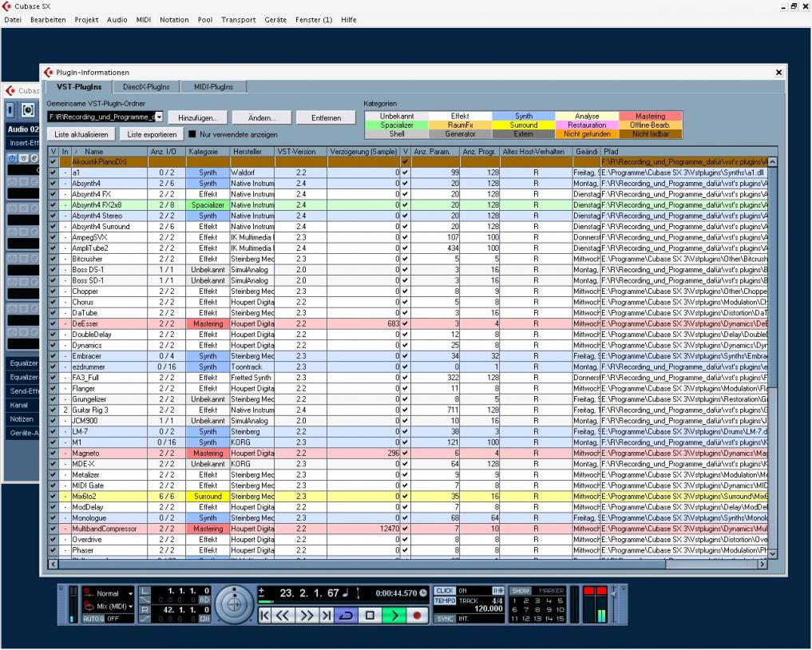Jump to marker 1 in transport
This screenshot has width=812, height=650.
514,600
